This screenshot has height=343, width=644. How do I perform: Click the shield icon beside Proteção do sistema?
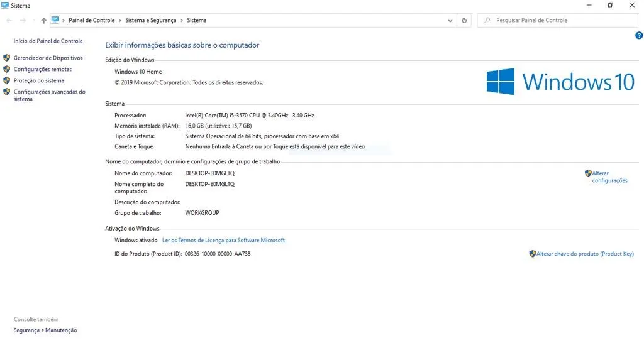(x=6, y=80)
